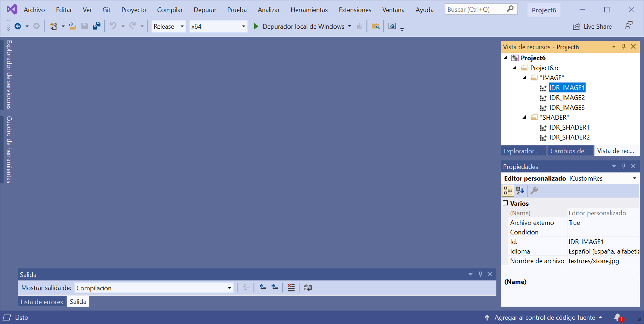Screen dimensions: 644x324
Task: Open the Release configuration dropdown
Action: 169,27
